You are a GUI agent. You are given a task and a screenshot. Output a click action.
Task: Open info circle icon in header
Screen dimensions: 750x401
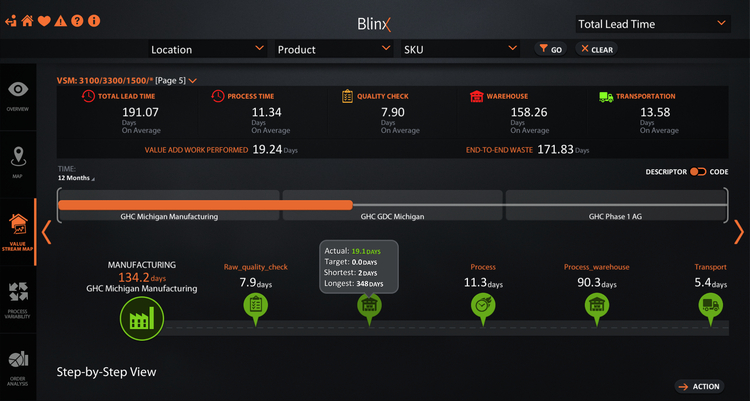[x=94, y=21]
